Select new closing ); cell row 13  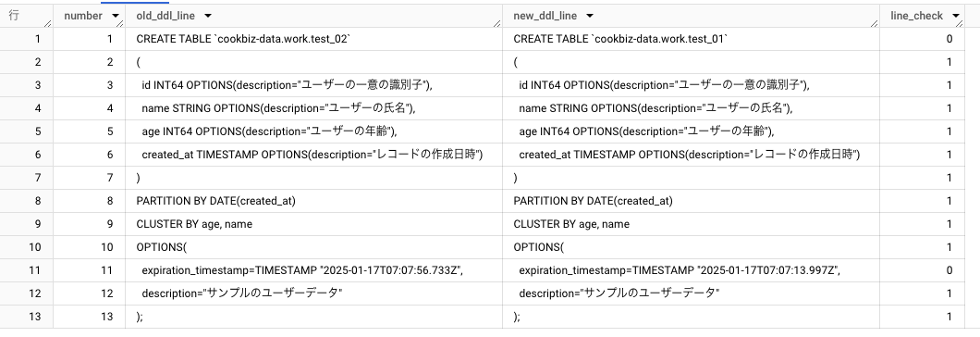tap(692, 317)
